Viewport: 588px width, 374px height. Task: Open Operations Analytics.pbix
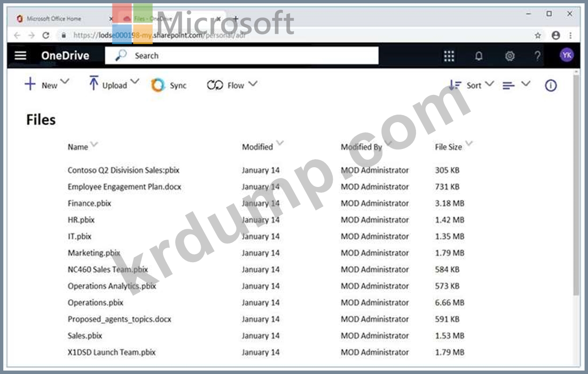[x=111, y=286]
